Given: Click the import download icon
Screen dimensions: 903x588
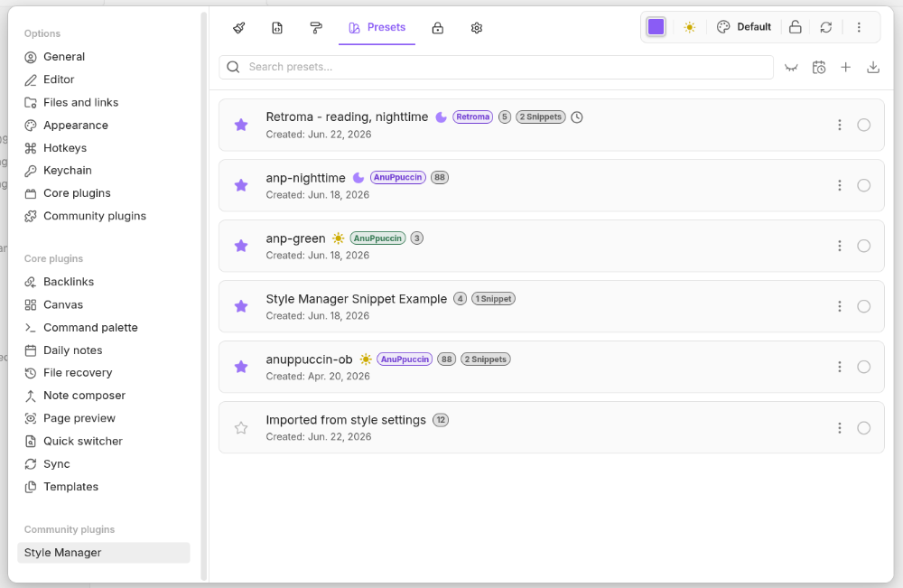Looking at the screenshot, I should 873,68.
